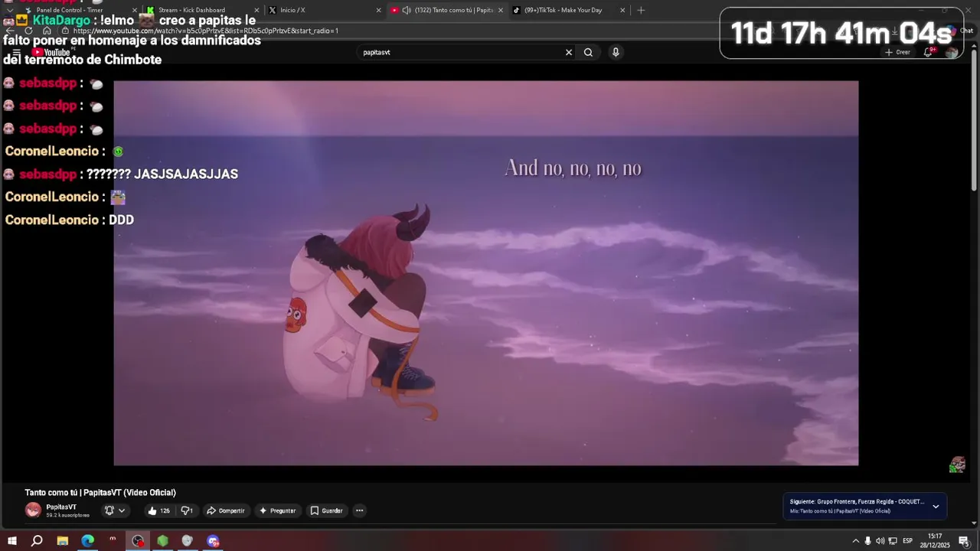Image resolution: width=980 pixels, height=551 pixels.
Task: Click the Crear create button
Action: point(898,52)
